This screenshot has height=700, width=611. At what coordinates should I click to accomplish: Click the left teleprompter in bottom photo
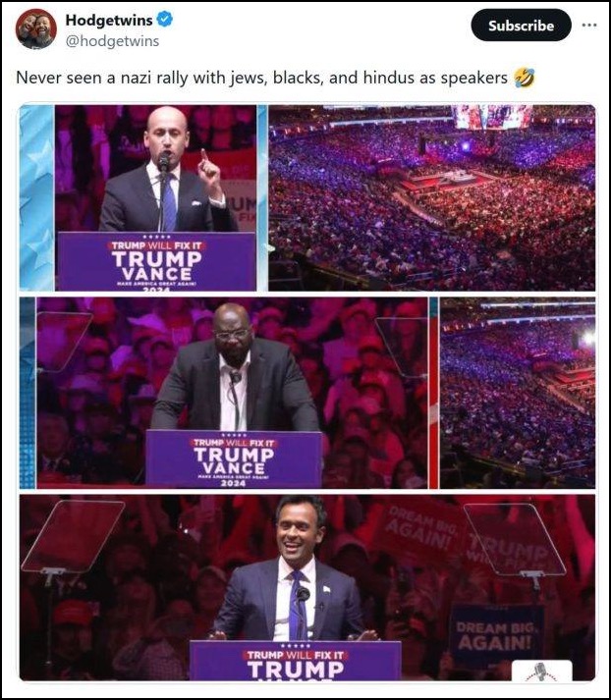click(73, 536)
